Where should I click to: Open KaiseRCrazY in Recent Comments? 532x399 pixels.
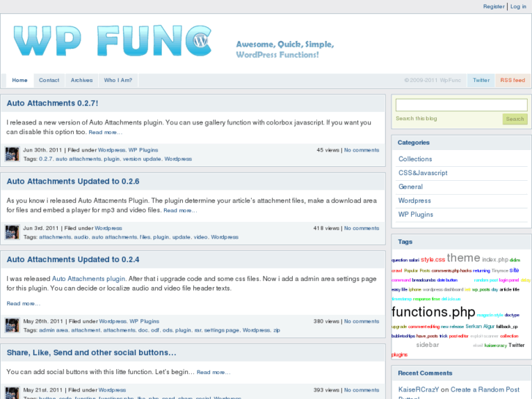point(419,389)
